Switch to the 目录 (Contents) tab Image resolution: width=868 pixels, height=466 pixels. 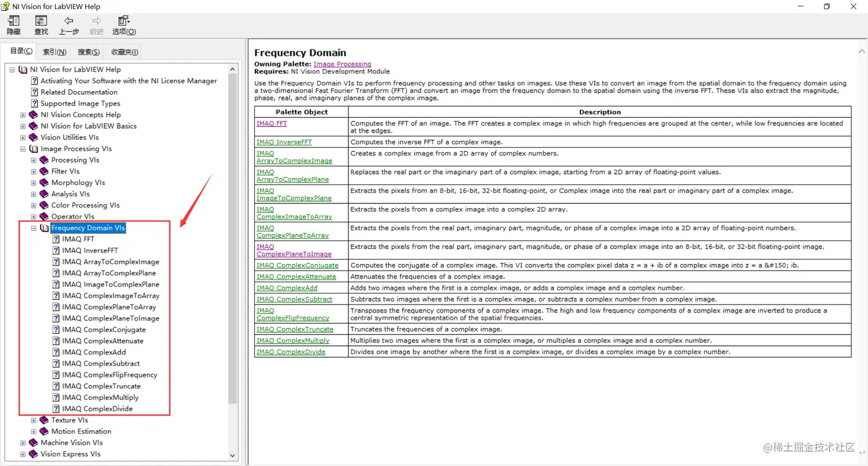(21, 51)
